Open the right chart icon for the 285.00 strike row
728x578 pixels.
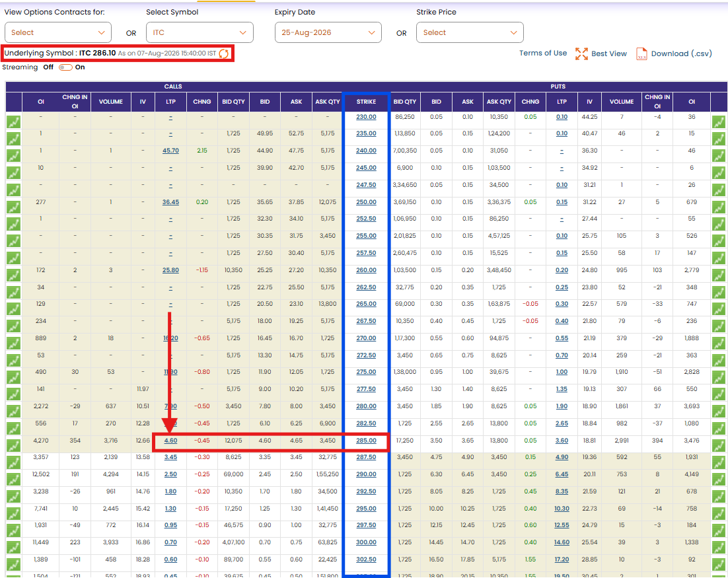click(719, 446)
